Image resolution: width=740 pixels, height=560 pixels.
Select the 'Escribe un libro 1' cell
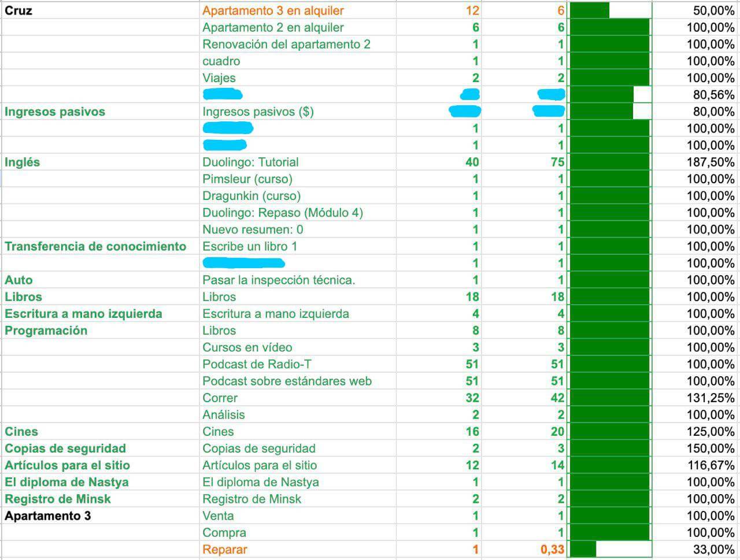point(298,246)
